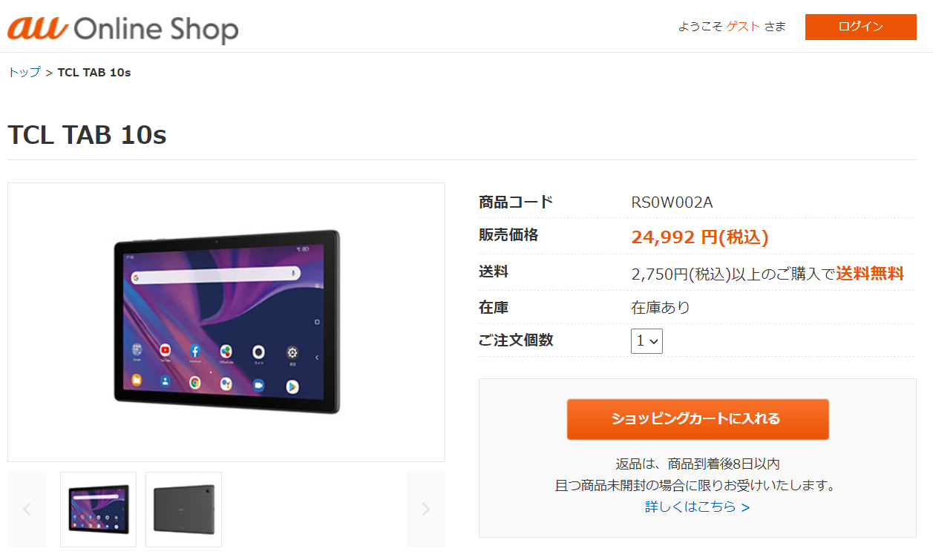
Task: Click the ゲスト user link
Action: (743, 27)
